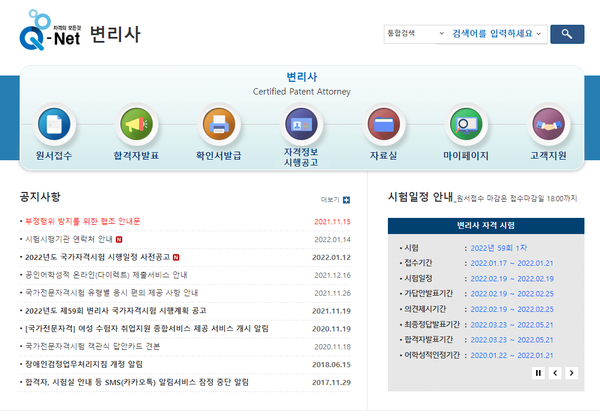The width and height of the screenshot is (600, 411).
Task: Click the magnifier search button
Action: [x=567, y=34]
